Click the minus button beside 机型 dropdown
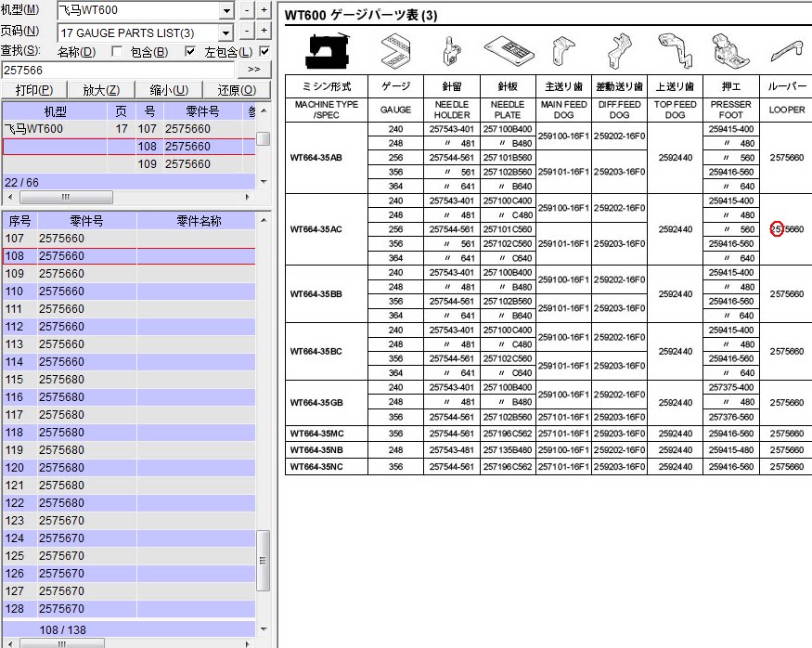812x648 pixels. tap(247, 10)
